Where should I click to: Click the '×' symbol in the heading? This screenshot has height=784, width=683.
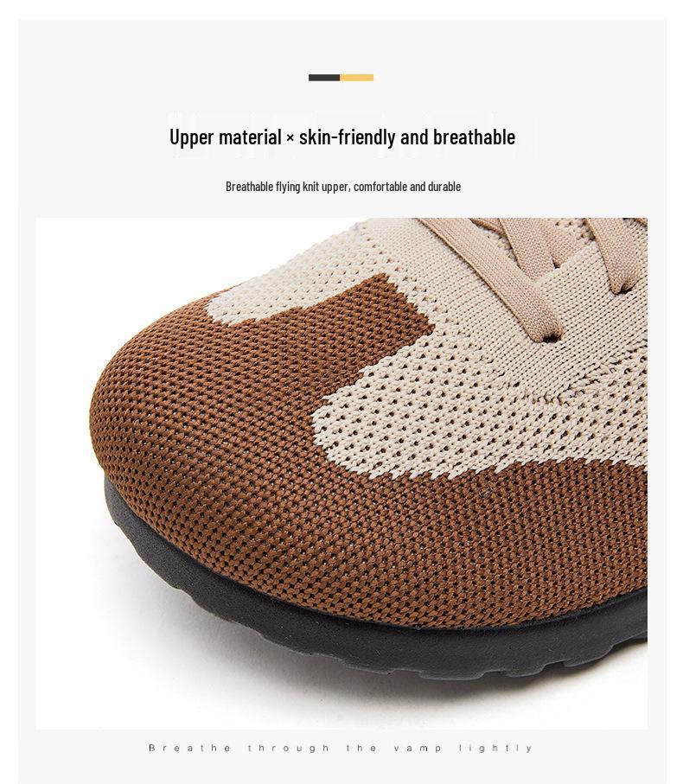290,138
